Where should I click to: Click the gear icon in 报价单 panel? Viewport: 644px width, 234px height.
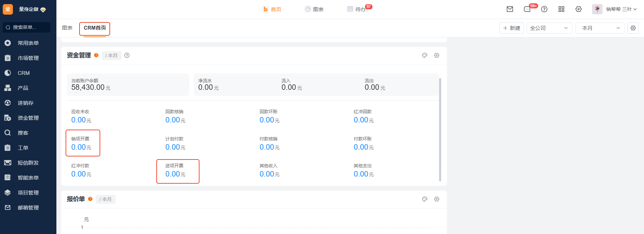pos(437,199)
